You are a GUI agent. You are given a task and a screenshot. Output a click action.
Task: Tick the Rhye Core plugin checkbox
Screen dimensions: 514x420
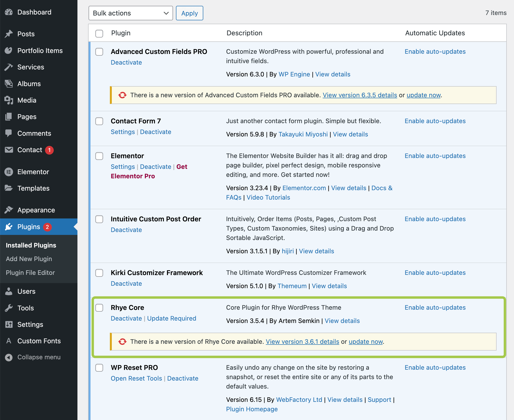pyautogui.click(x=99, y=308)
